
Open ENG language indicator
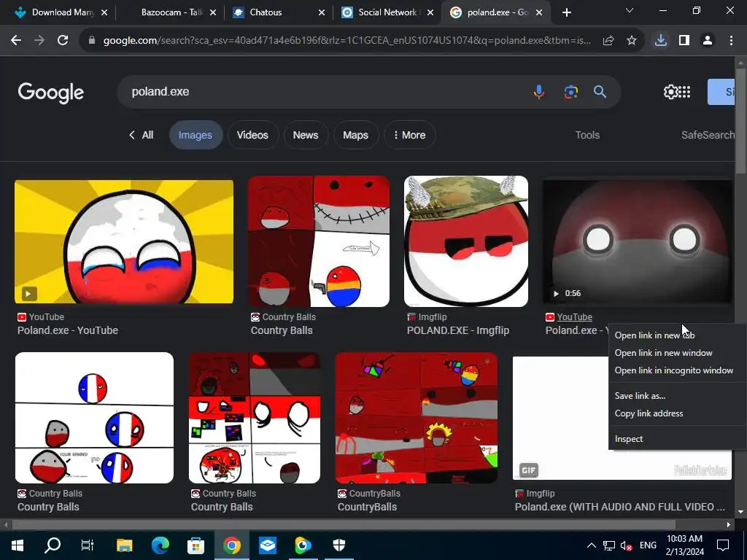(648, 545)
